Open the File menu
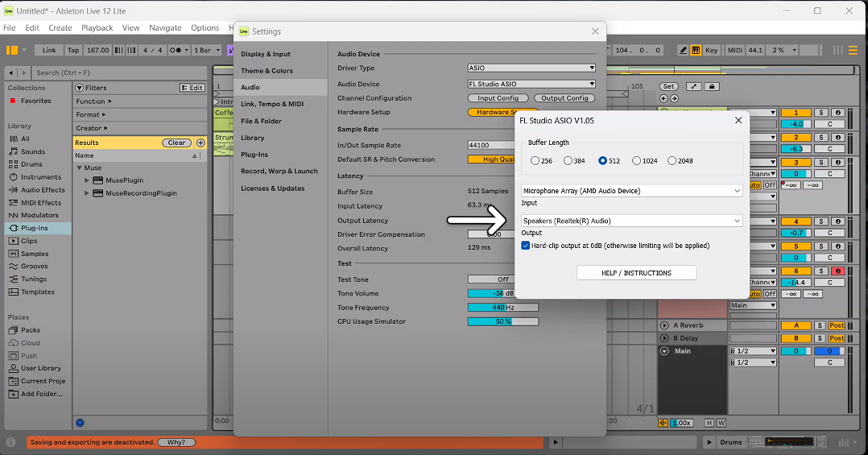The width and height of the screenshot is (868, 455). (x=10, y=27)
